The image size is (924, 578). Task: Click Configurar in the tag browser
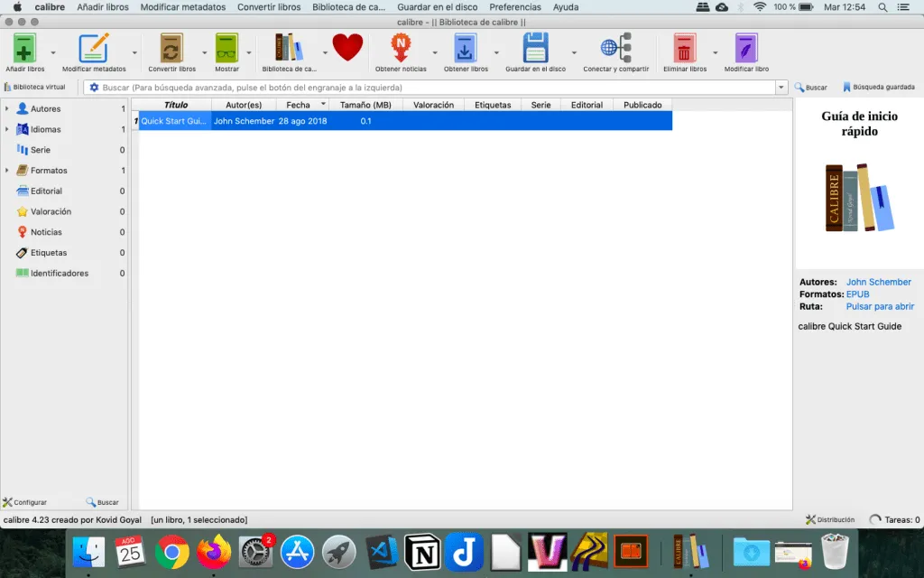pos(24,502)
